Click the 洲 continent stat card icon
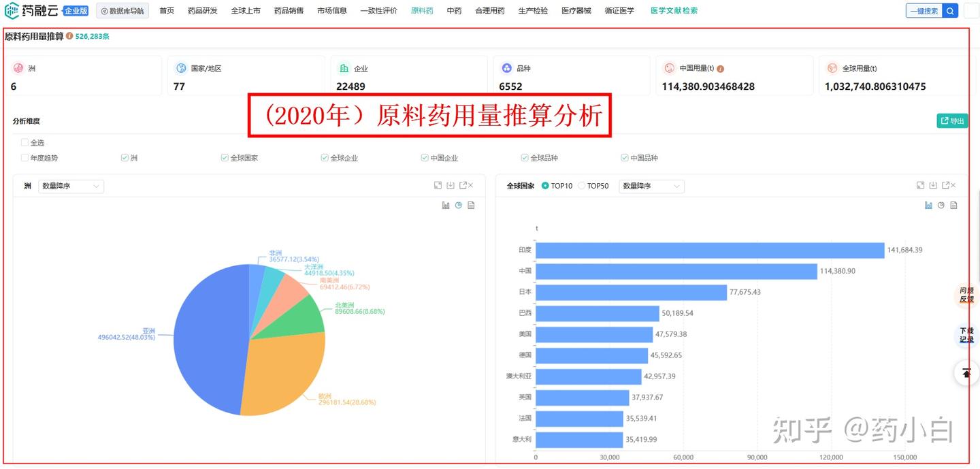 click(x=18, y=68)
